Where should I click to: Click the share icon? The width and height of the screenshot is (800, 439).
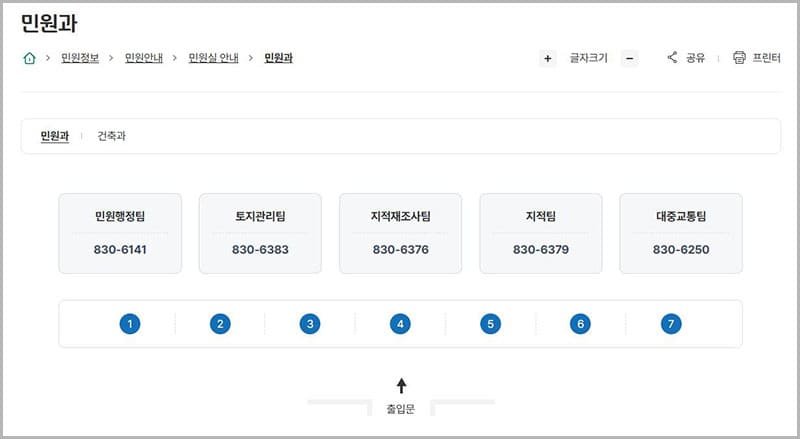(673, 58)
